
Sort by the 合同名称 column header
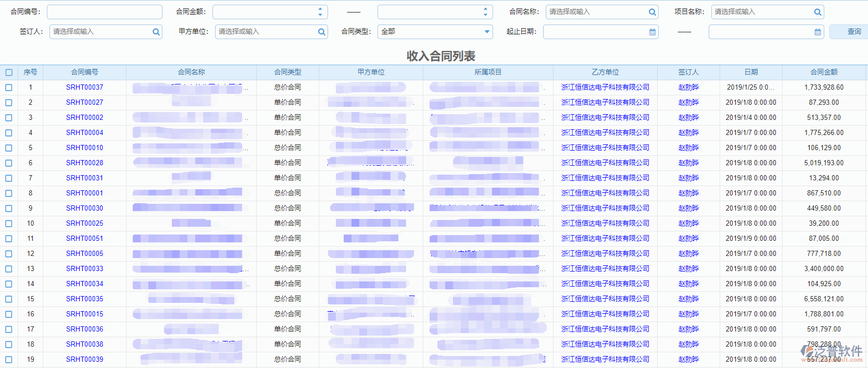191,72
